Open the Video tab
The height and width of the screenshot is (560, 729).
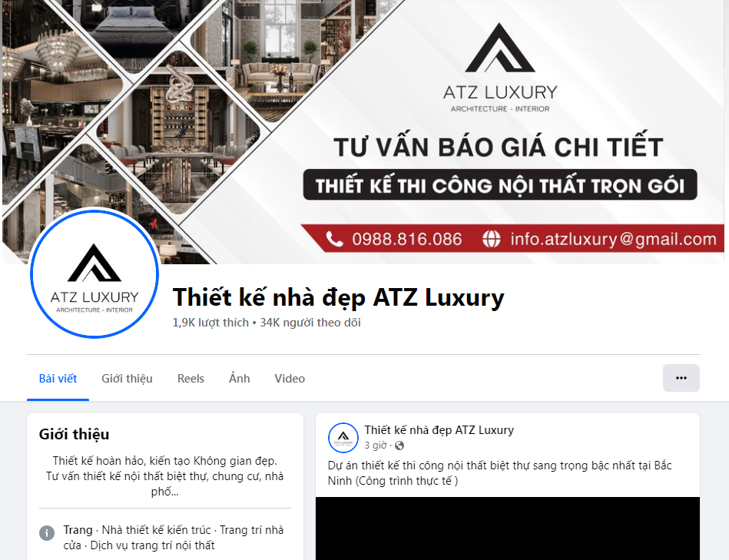pos(290,379)
